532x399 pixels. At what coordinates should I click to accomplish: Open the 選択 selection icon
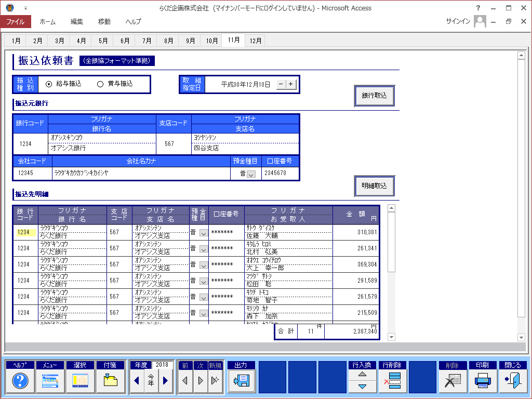point(79,381)
